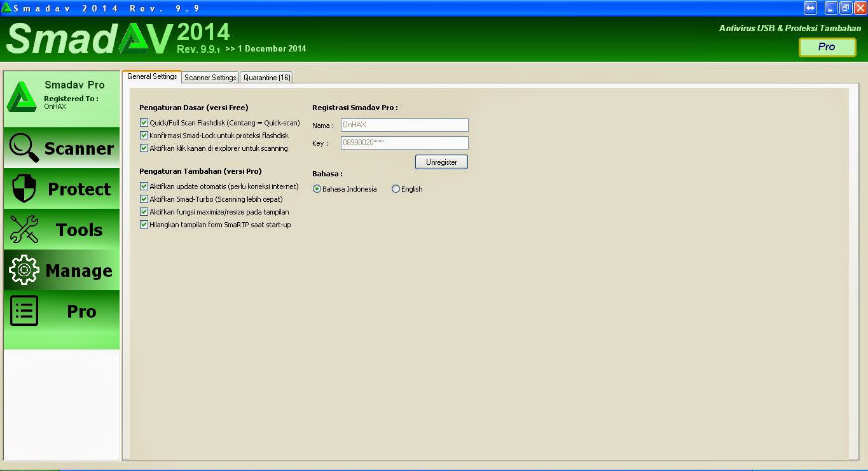Toggle Aktifkan update otomatis checkbox

144,186
